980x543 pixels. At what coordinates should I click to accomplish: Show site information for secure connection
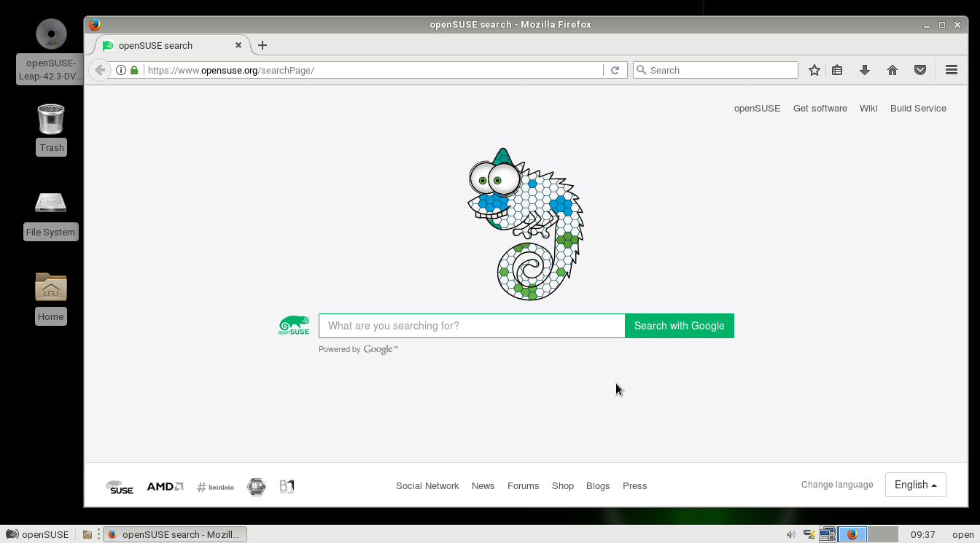pos(122,70)
